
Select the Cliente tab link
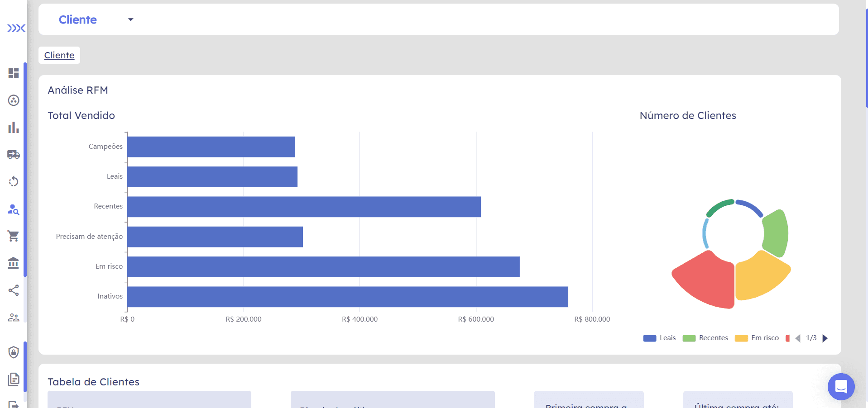pyautogui.click(x=59, y=55)
